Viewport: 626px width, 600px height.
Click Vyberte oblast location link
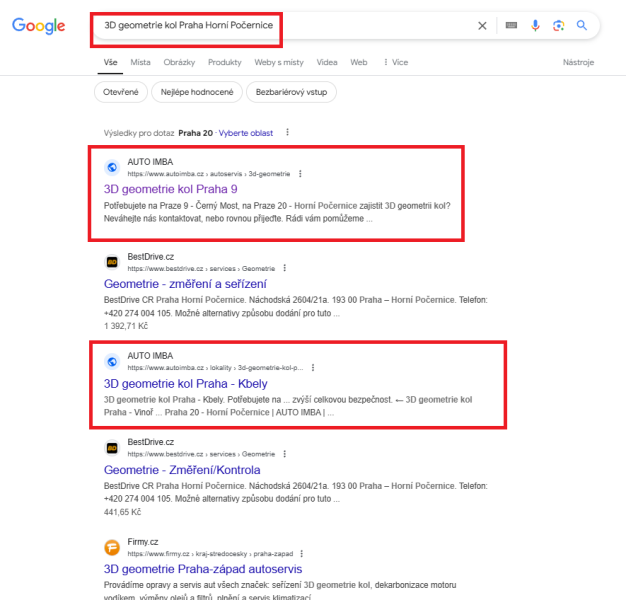click(246, 133)
